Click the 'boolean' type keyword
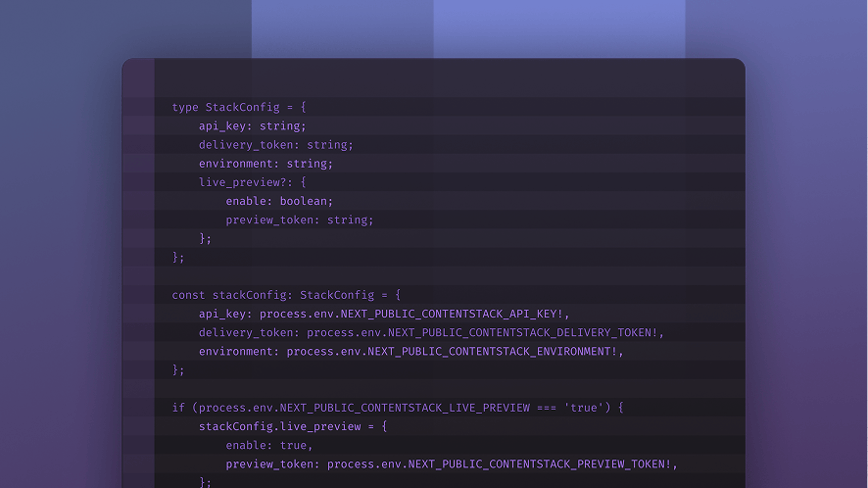This screenshot has width=868, height=488. tap(304, 201)
